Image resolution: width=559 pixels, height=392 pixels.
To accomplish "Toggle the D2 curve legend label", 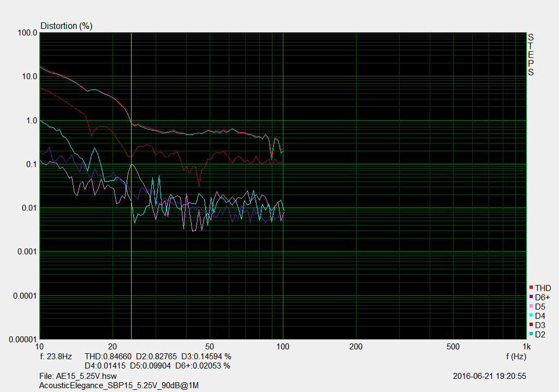I will click(540, 334).
